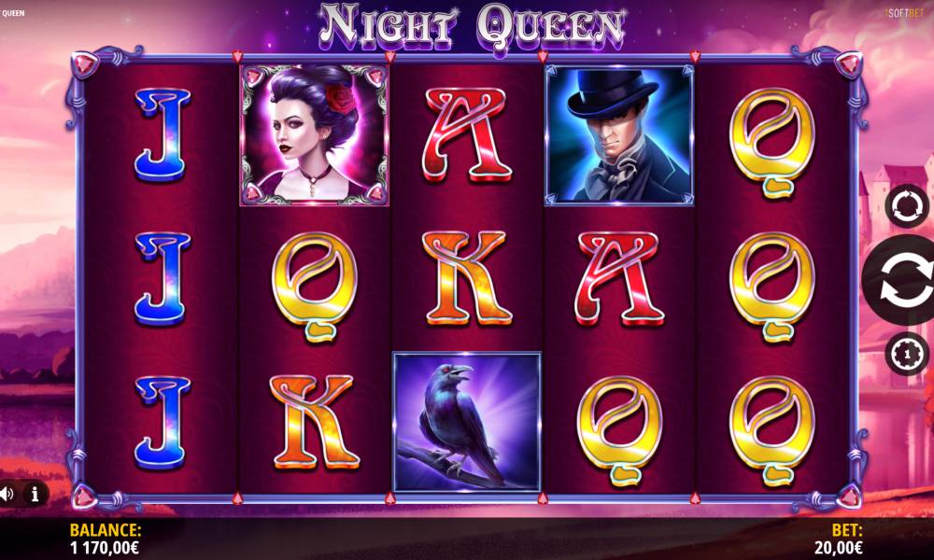Viewport: 934px width, 560px height.
Task: Click the Night Queen woman symbol
Action: [314, 135]
